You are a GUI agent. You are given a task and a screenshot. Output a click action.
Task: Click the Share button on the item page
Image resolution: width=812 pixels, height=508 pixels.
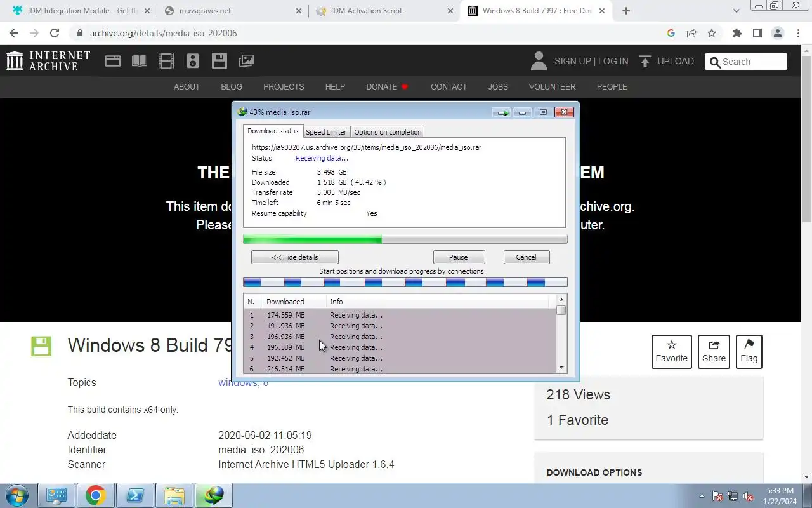[x=714, y=351]
